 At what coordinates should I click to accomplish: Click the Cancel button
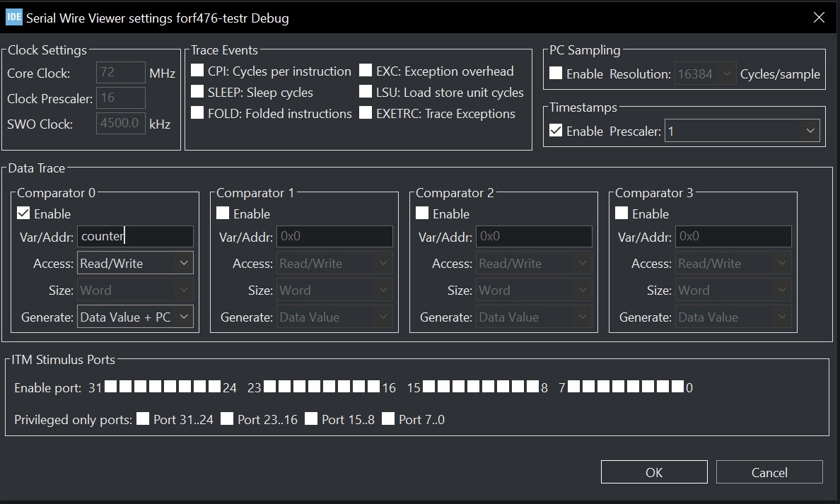(769, 472)
